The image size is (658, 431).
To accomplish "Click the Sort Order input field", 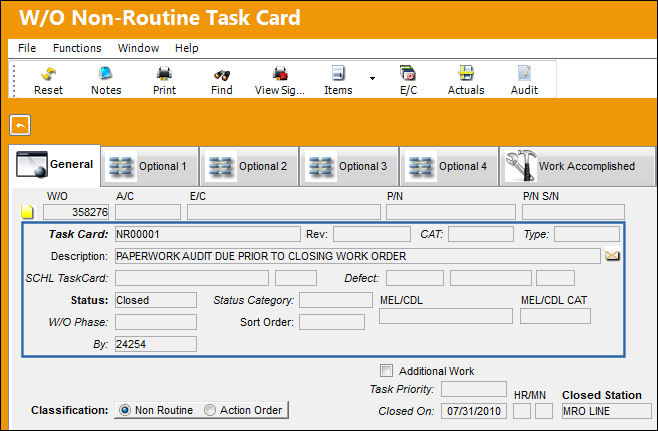I will (x=332, y=322).
